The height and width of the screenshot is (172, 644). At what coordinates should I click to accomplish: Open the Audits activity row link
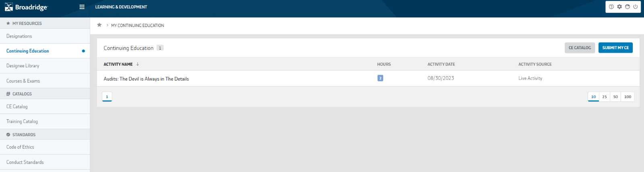pyautogui.click(x=146, y=79)
